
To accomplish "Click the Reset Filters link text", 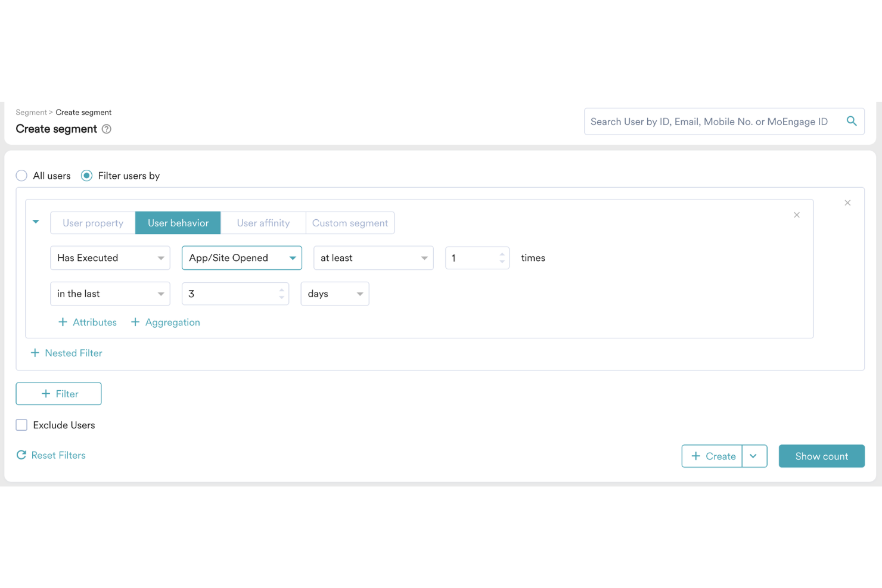I will click(x=58, y=455).
